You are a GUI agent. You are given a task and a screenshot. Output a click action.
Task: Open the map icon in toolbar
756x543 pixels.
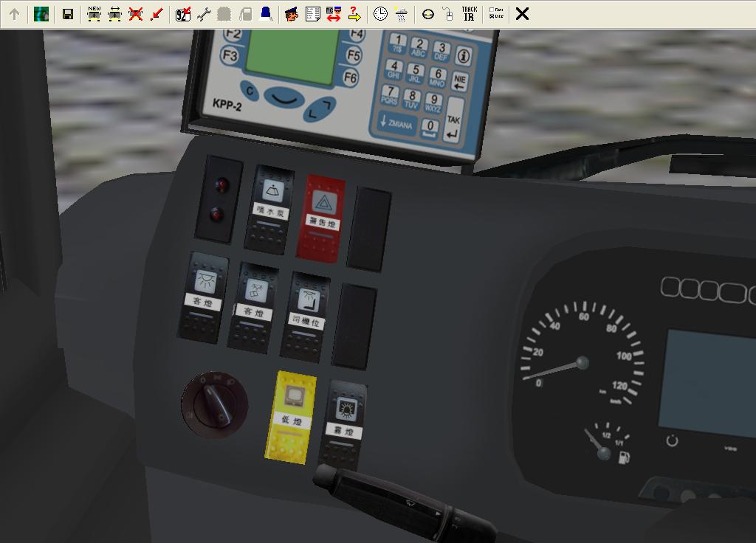point(41,15)
